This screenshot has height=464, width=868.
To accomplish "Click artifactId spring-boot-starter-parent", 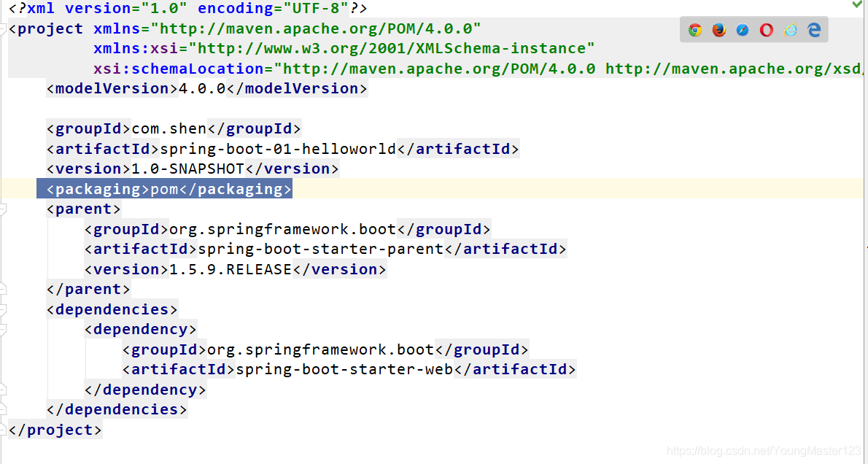I will point(320,250).
